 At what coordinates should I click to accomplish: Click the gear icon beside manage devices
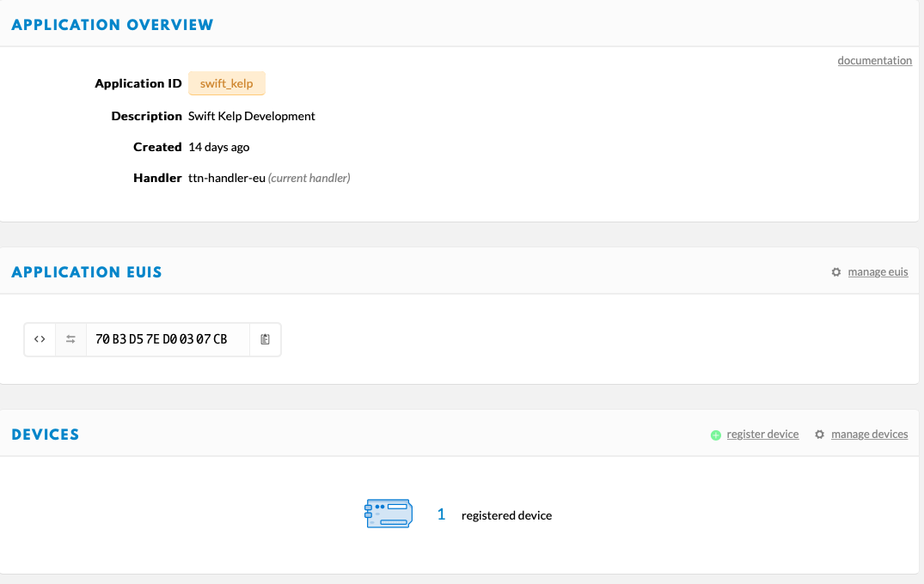pyautogui.click(x=820, y=435)
